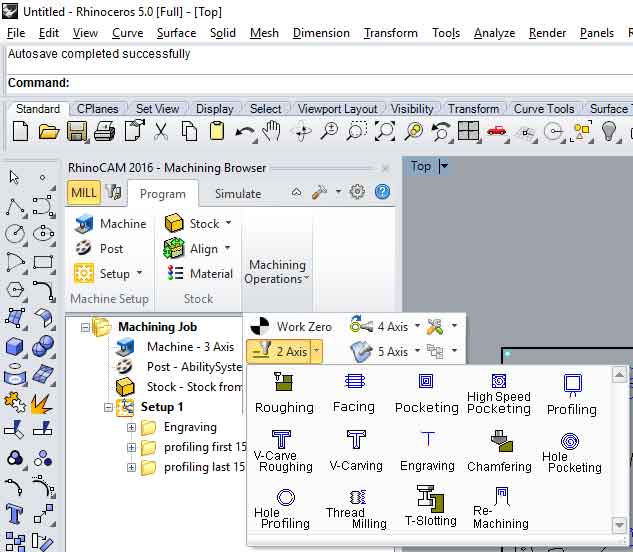Screen dimensions: 633x552
Task: Open the Align dropdown
Action: point(227,248)
